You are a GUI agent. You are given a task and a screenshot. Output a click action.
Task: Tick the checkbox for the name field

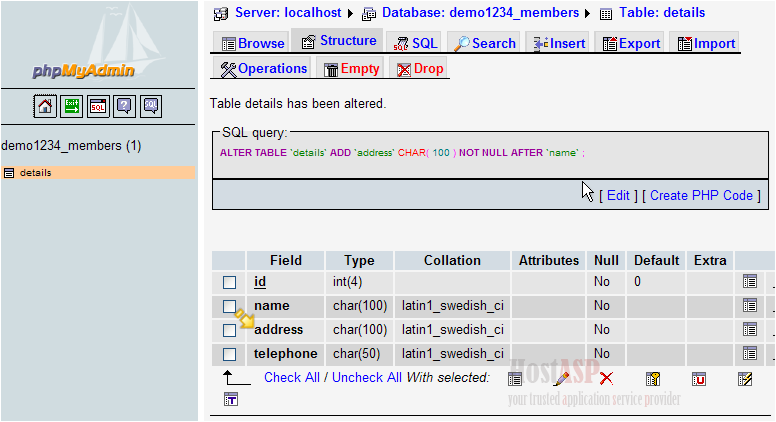tap(229, 306)
